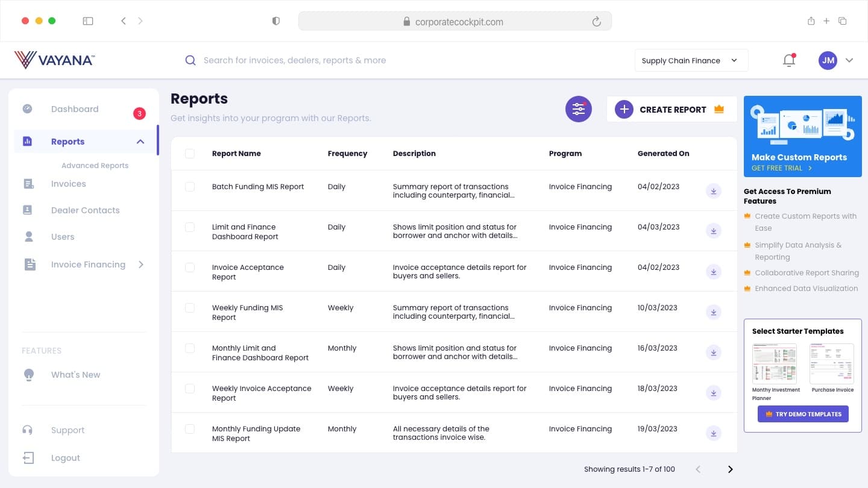Viewport: 868px width, 488px height.
Task: Sort by the Generated On column header
Action: tap(663, 154)
